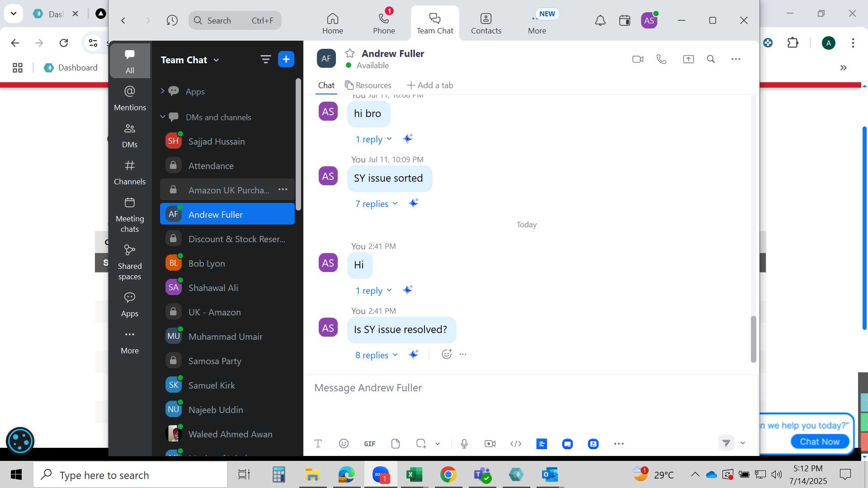
Task: Expand 1 reply under hi bro
Action: tap(373, 139)
